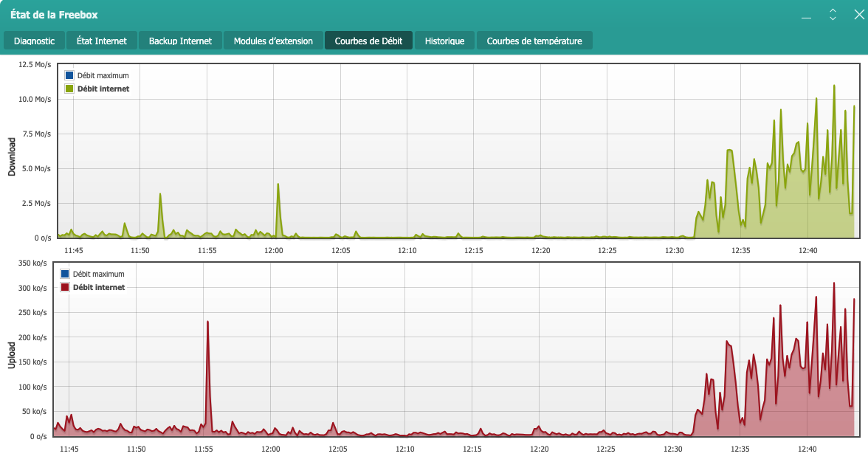This screenshot has height=462, width=868.
Task: Go to the Historique tab
Action: (444, 41)
